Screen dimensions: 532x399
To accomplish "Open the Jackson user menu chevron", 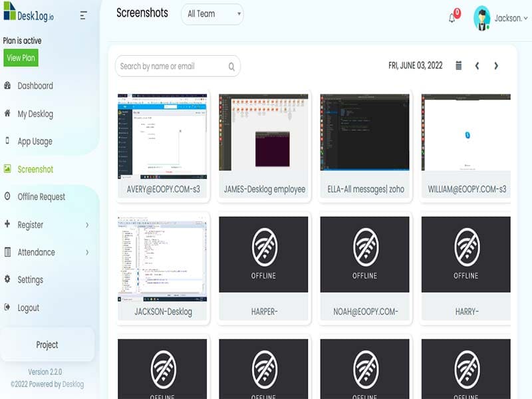I will (x=525, y=19).
